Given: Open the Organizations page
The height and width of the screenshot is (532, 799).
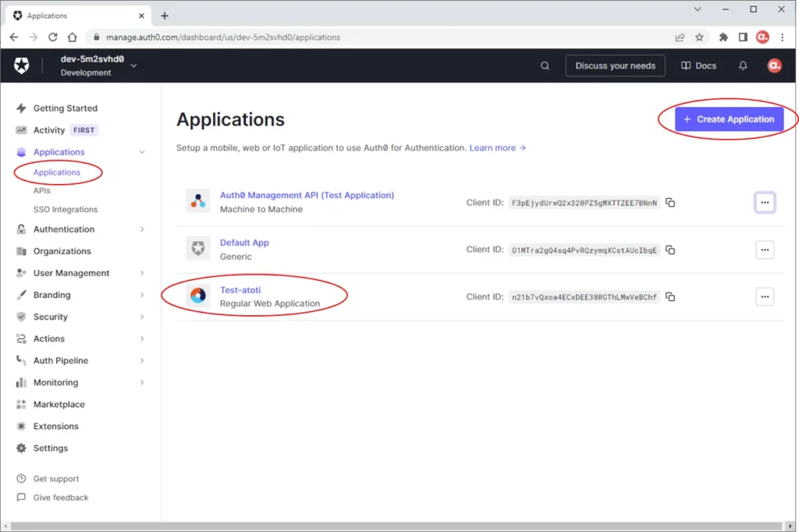Looking at the screenshot, I should pos(62,251).
